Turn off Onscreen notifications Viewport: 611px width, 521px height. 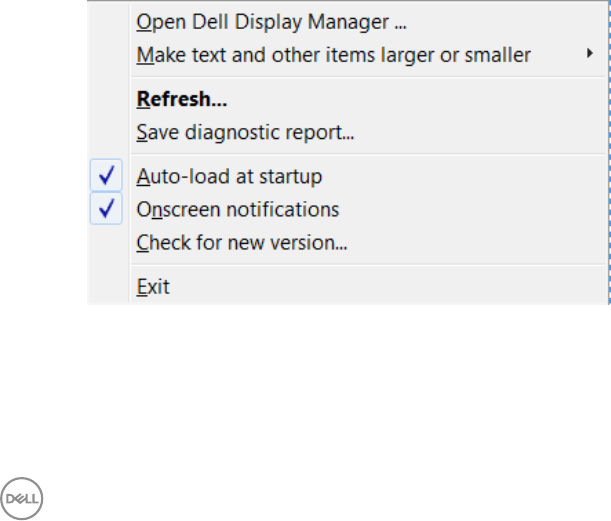237,210
